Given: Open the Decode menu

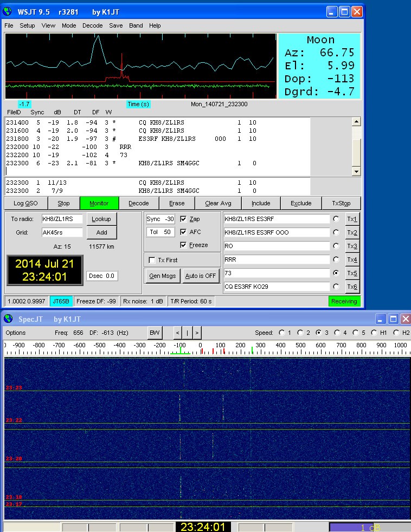Looking at the screenshot, I should point(92,25).
